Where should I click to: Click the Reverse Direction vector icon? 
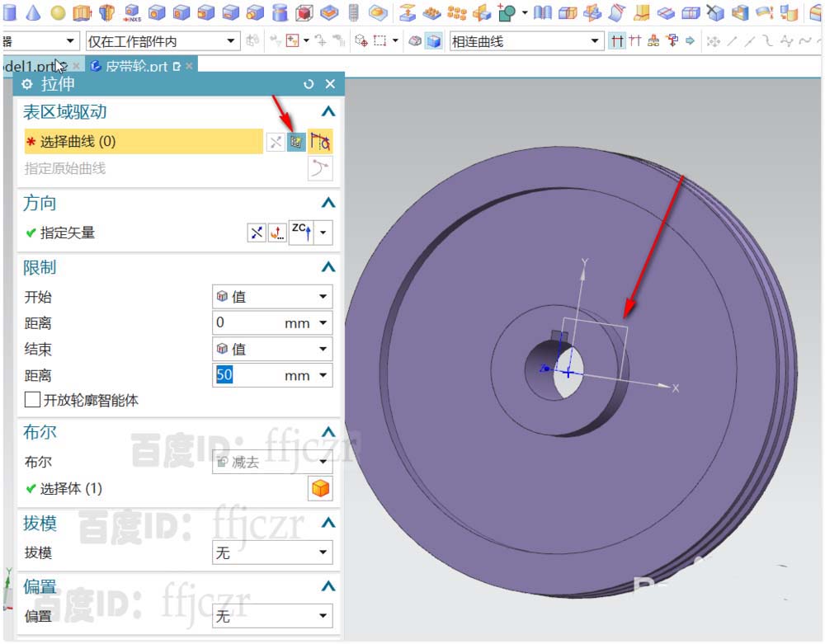[257, 233]
